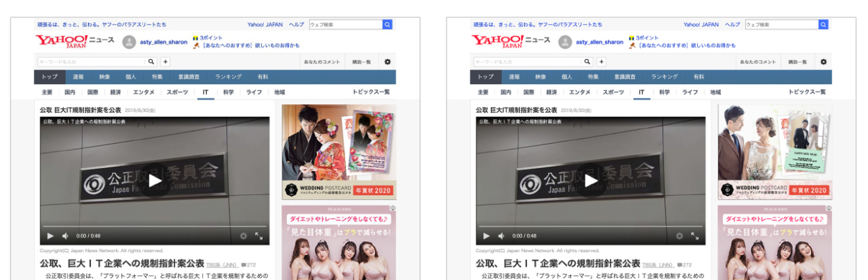Mute the video in the left page player
Image resolution: width=868 pixels, height=280 pixels.
[65, 236]
